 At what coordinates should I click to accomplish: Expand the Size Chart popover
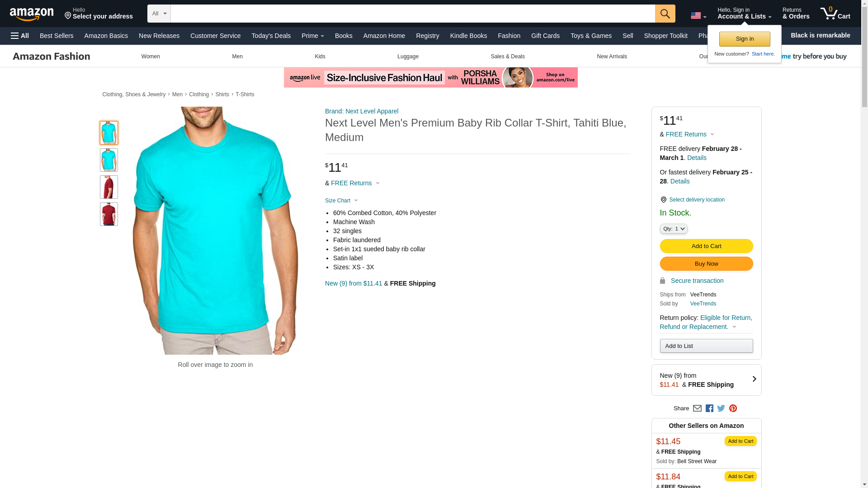(x=341, y=201)
